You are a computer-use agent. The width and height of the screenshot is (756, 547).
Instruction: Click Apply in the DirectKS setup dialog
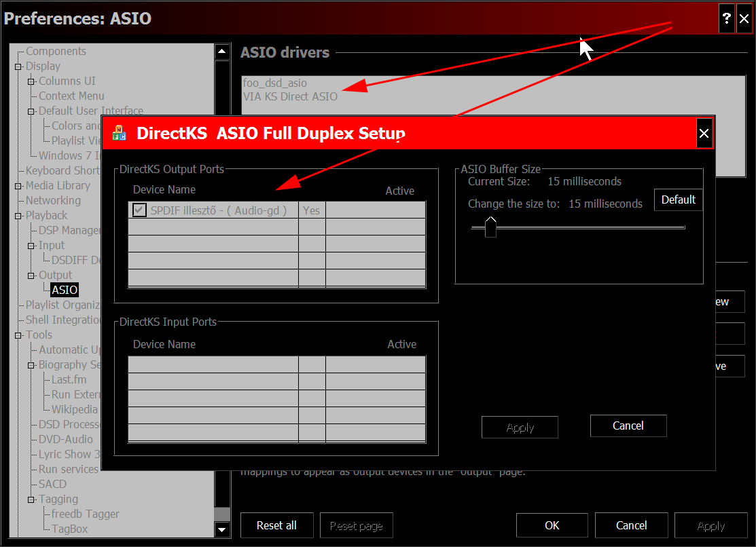pos(520,427)
